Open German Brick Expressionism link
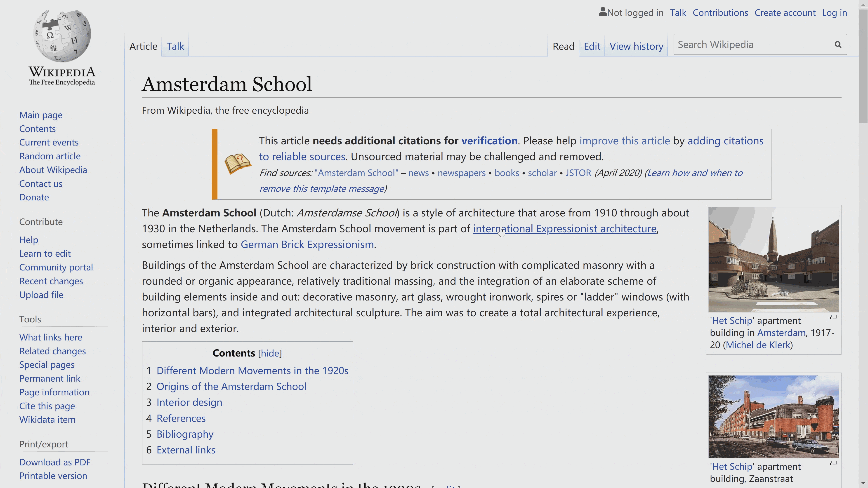The width and height of the screenshot is (868, 488). coord(307,244)
